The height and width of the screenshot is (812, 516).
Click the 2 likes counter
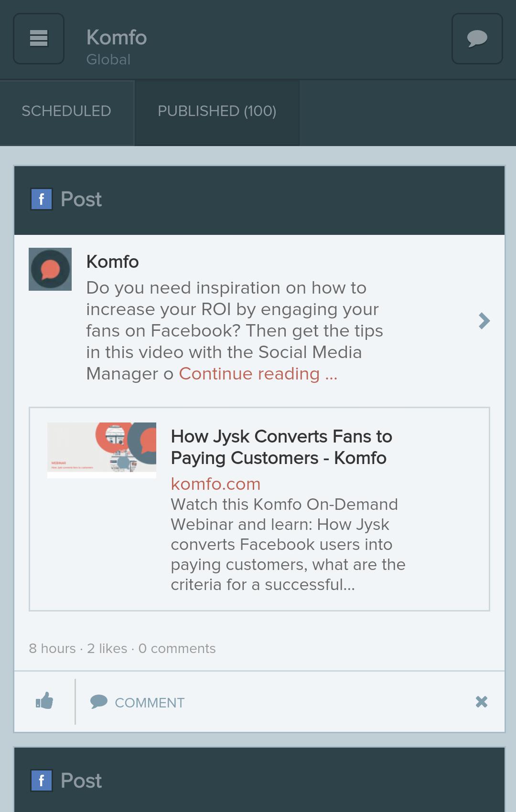[x=108, y=648]
